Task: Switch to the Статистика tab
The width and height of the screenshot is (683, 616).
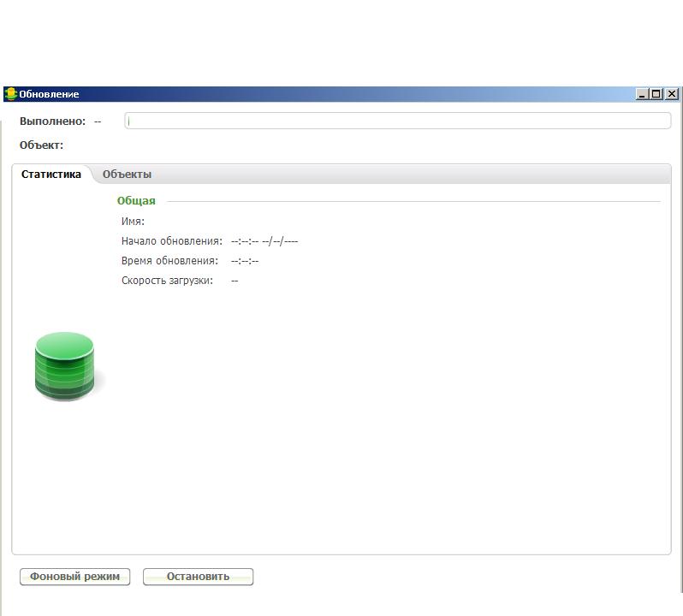Action: coord(51,175)
